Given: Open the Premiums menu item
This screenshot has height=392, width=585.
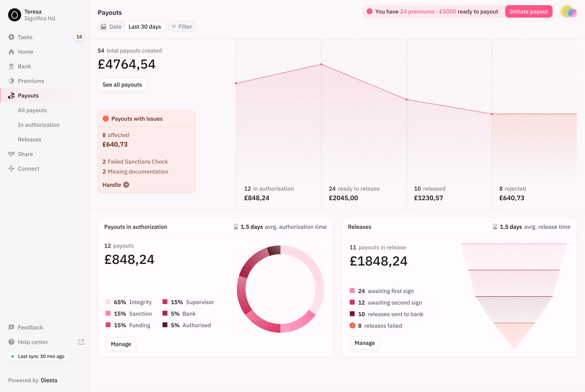Looking at the screenshot, I should pyautogui.click(x=31, y=81).
